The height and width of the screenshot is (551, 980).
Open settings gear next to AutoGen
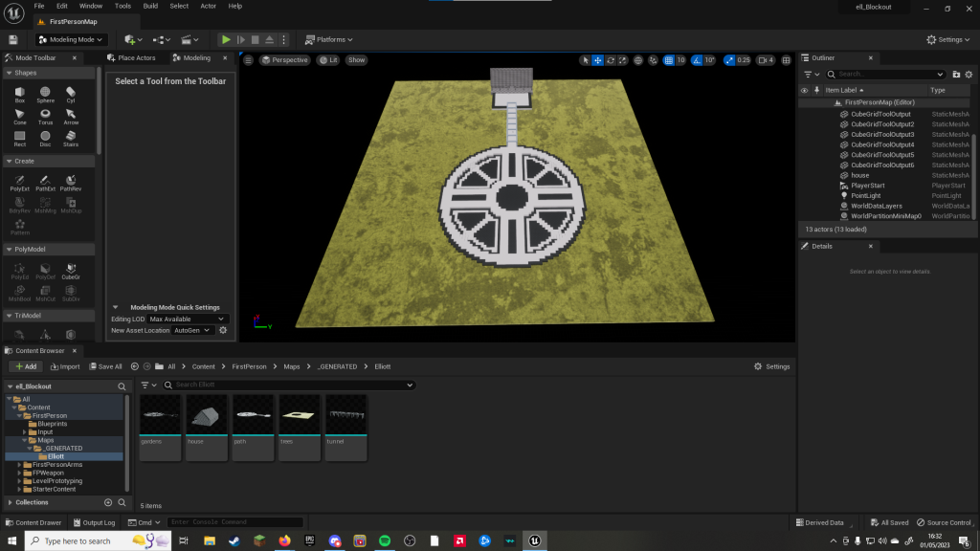pos(223,330)
